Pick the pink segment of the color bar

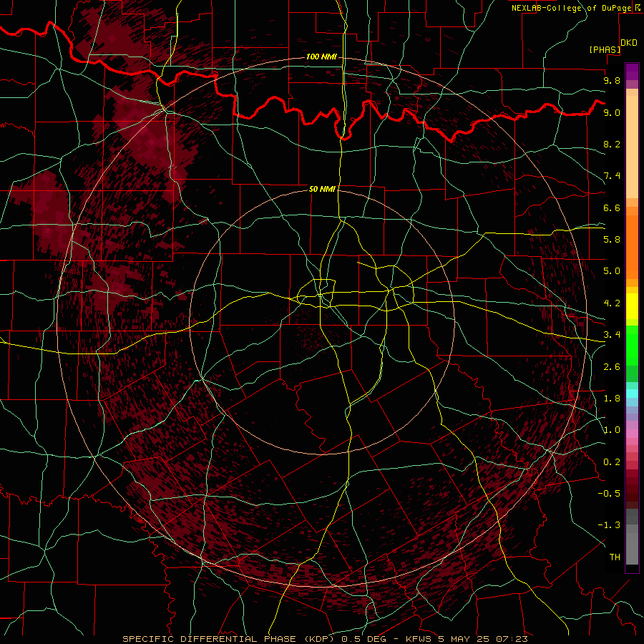pos(632,434)
